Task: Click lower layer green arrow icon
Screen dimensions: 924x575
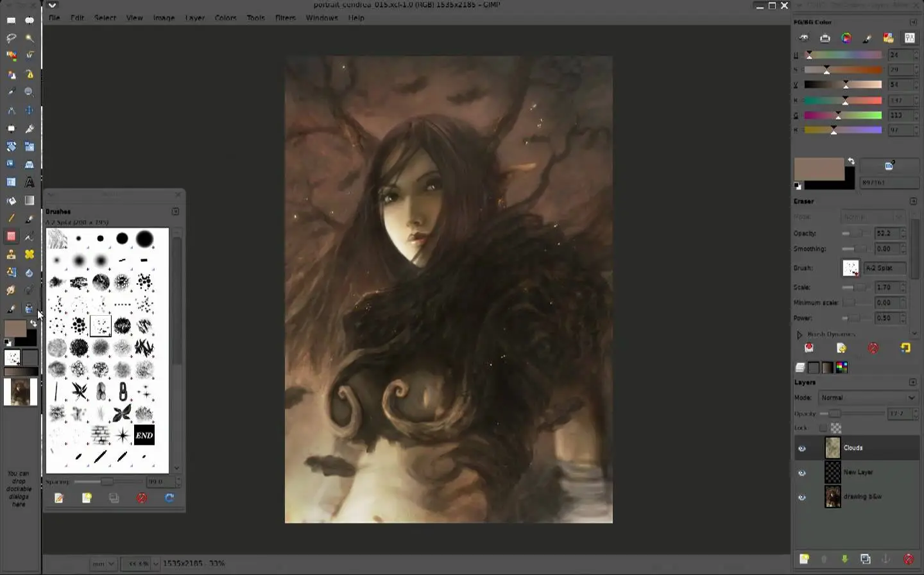Action: 844,559
